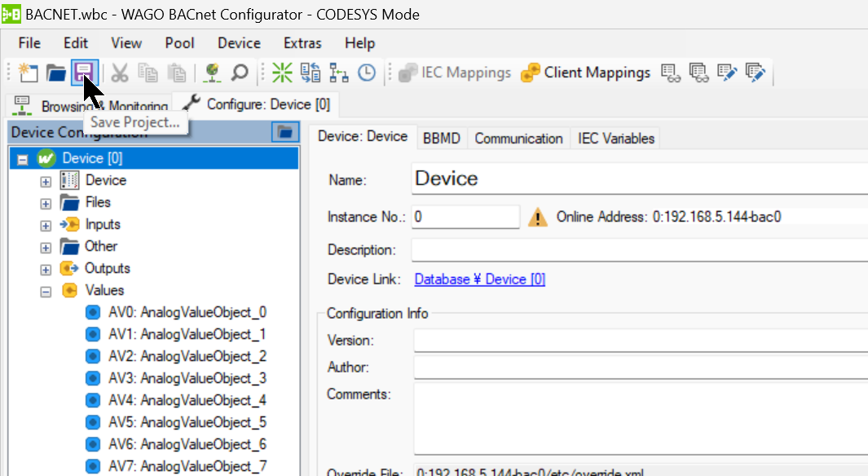Expand the Inputs node

click(46, 226)
